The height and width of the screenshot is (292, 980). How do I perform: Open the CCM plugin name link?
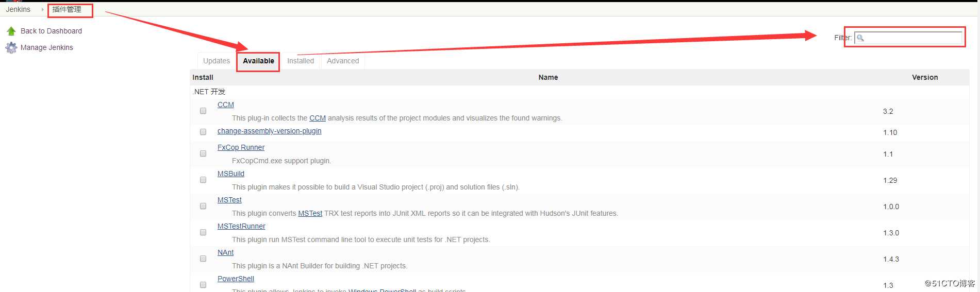coord(226,105)
